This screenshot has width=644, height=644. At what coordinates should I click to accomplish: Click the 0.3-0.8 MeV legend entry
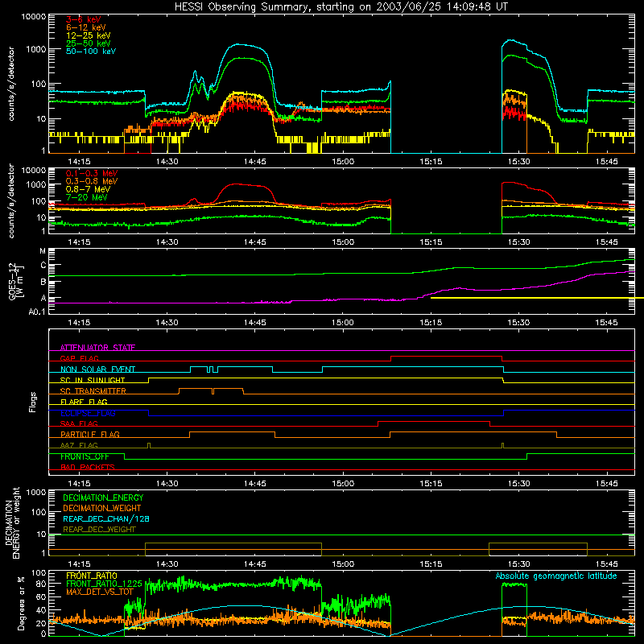pyautogui.click(x=92, y=181)
